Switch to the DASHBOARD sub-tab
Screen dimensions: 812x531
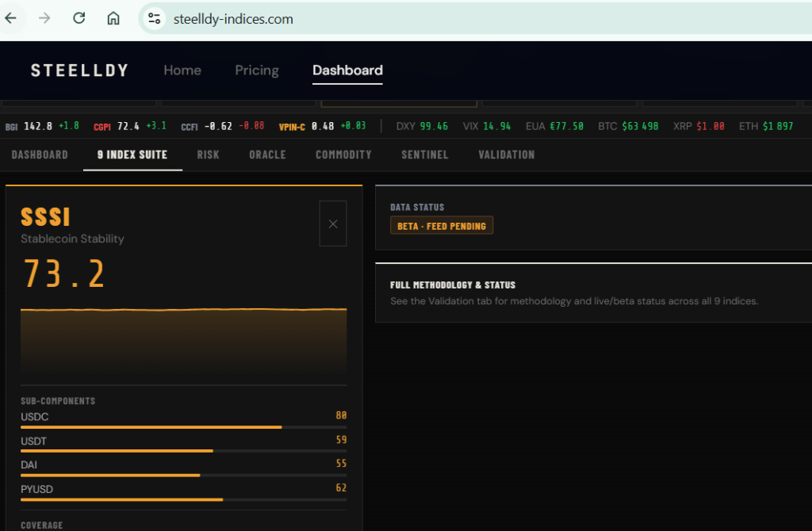click(40, 155)
